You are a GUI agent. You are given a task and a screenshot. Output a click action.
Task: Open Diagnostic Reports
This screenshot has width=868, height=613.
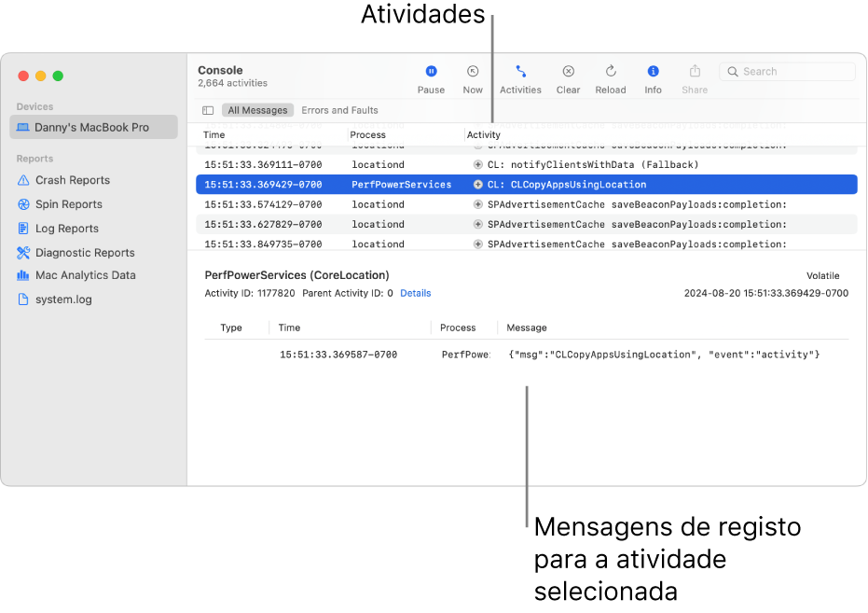[85, 253]
